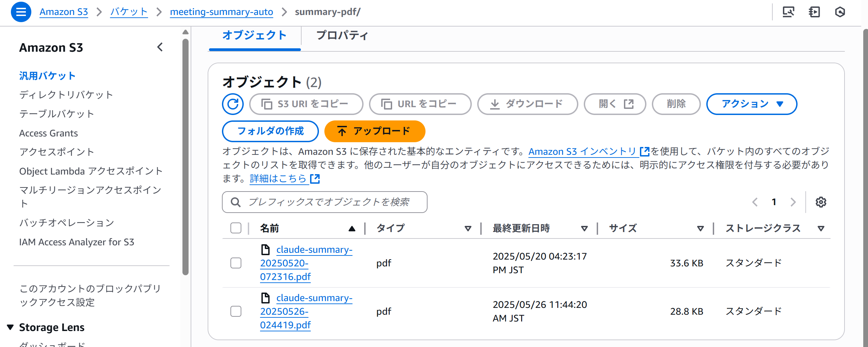Toggle the select-all objects checkbox

click(236, 228)
